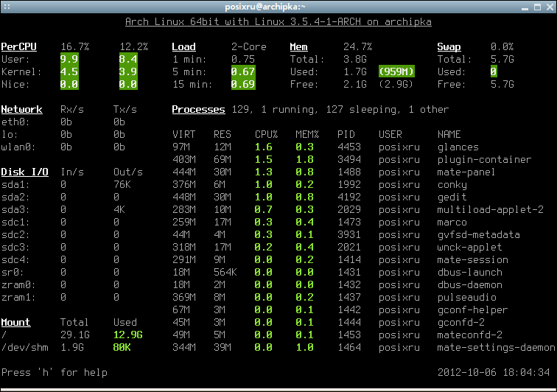This screenshot has height=392, width=557.
Task: Click the CPU% column header
Action: coord(266,134)
